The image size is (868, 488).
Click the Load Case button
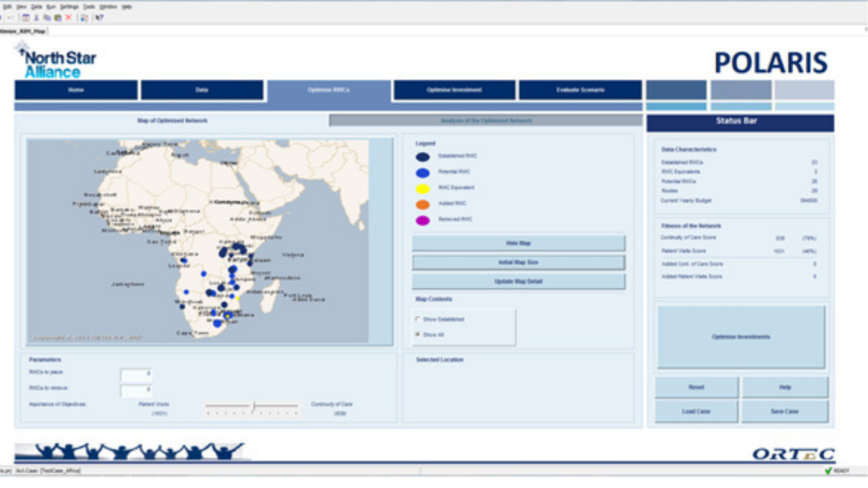click(697, 412)
